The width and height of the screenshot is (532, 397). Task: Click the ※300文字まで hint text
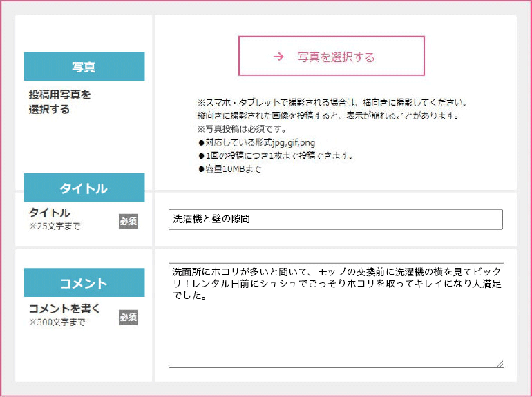(x=57, y=322)
